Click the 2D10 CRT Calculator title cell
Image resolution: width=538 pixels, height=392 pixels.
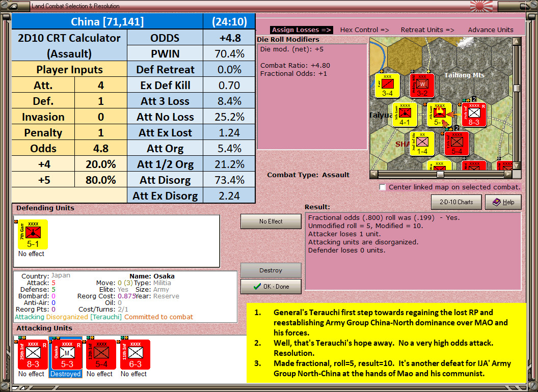(x=69, y=46)
